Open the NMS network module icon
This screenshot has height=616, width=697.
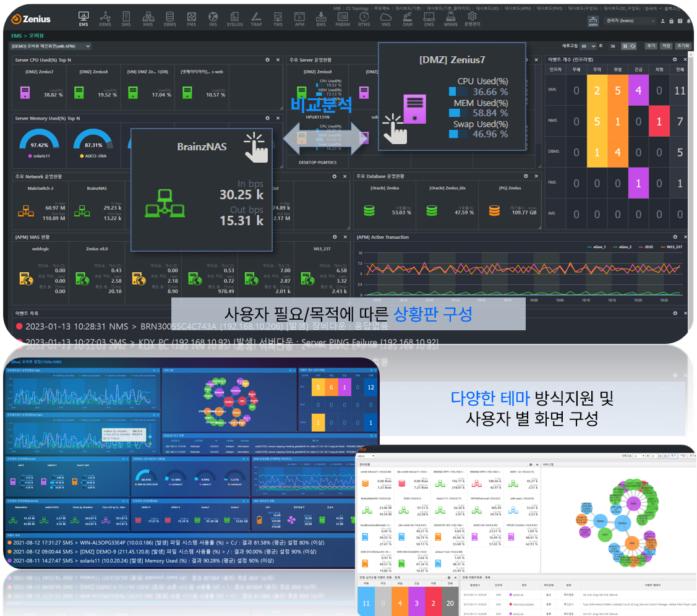[x=148, y=19]
